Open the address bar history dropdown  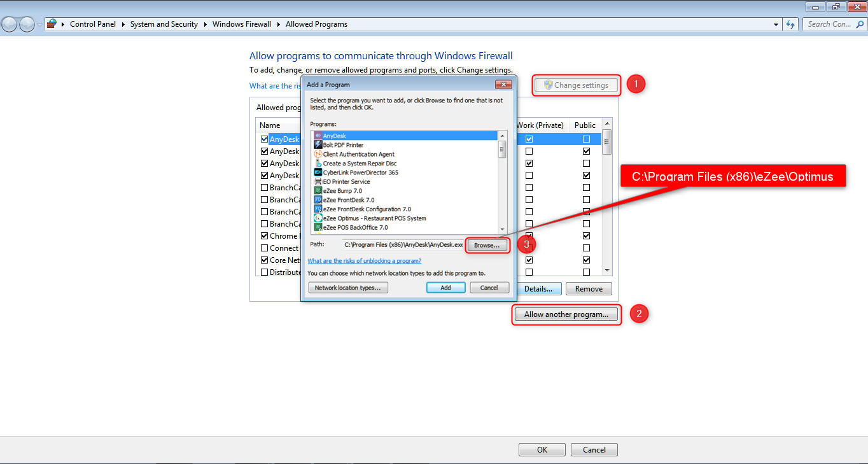(x=776, y=24)
